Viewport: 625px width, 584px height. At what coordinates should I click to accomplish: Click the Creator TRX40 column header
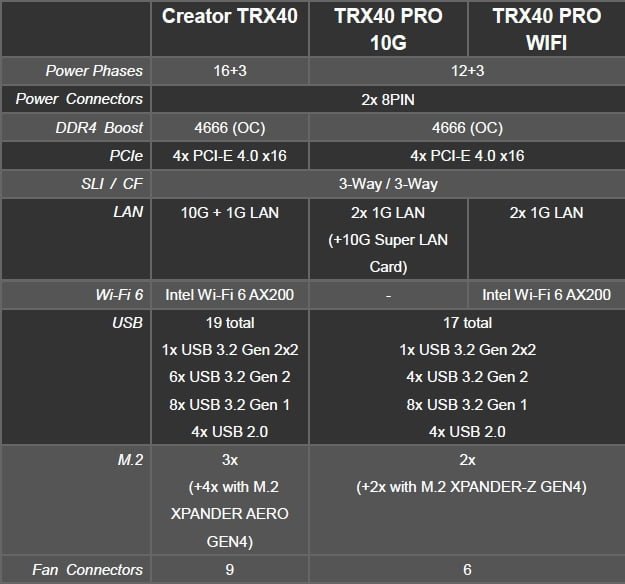[x=230, y=17]
